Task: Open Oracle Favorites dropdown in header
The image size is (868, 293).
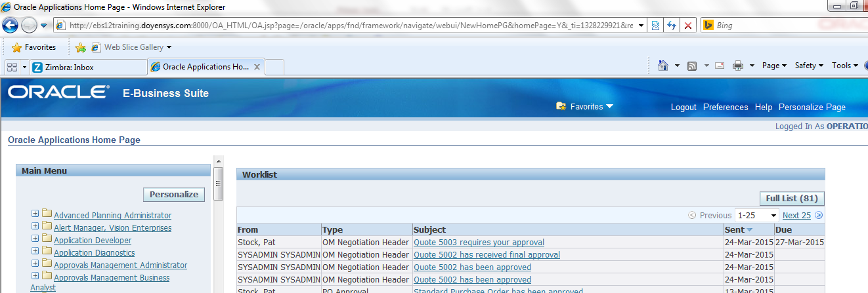Action: [x=584, y=107]
